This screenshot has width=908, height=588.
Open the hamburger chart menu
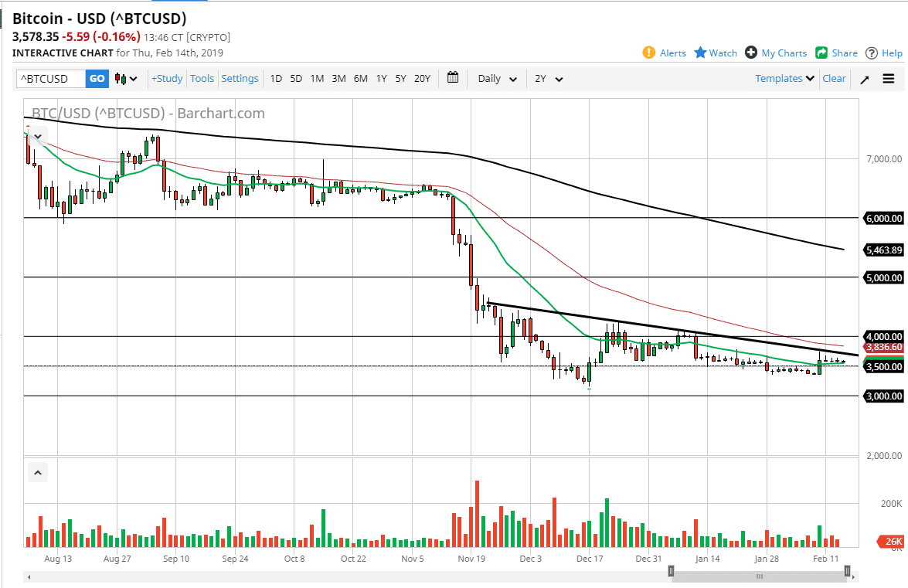pyautogui.click(x=889, y=79)
